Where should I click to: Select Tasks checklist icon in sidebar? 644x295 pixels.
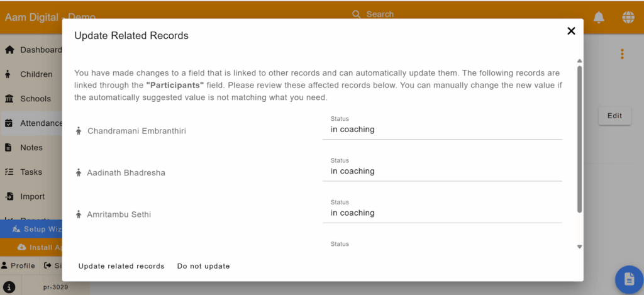[8, 172]
